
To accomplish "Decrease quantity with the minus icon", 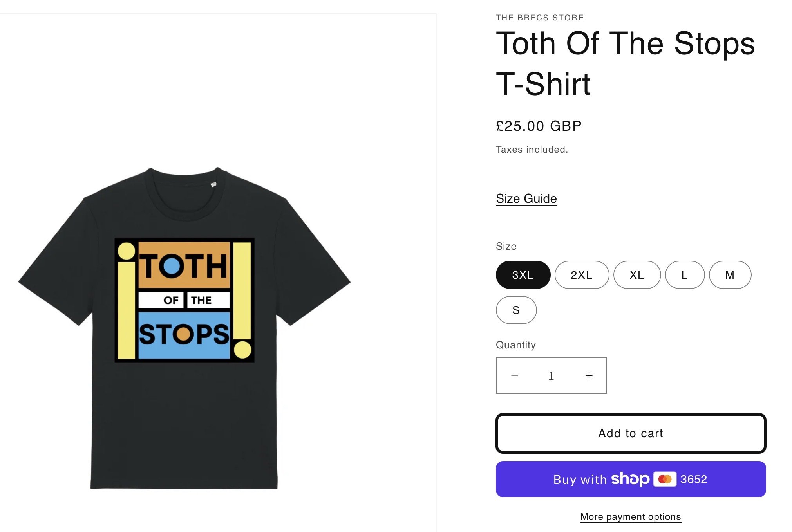I will pos(515,376).
